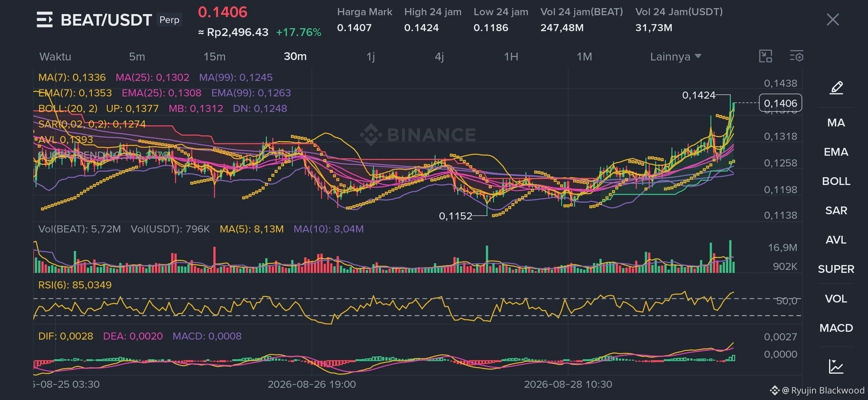868x400 pixels.
Task: Tap the DEA: 0,0020 label
Action: pos(133,336)
